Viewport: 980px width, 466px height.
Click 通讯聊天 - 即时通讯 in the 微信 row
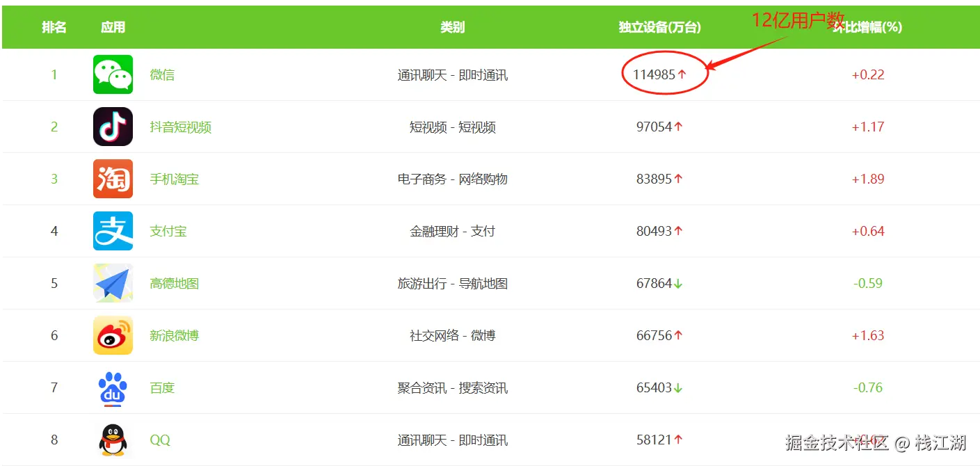[x=452, y=75]
